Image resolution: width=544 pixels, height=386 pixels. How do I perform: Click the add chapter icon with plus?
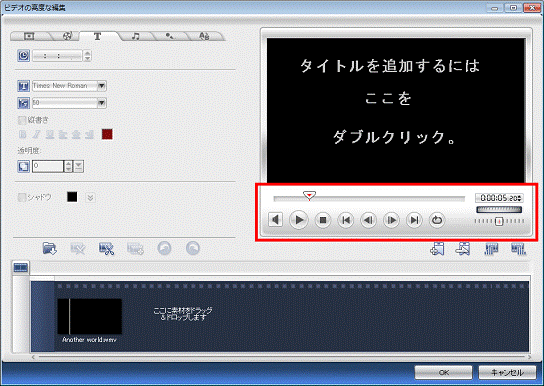(x=437, y=248)
